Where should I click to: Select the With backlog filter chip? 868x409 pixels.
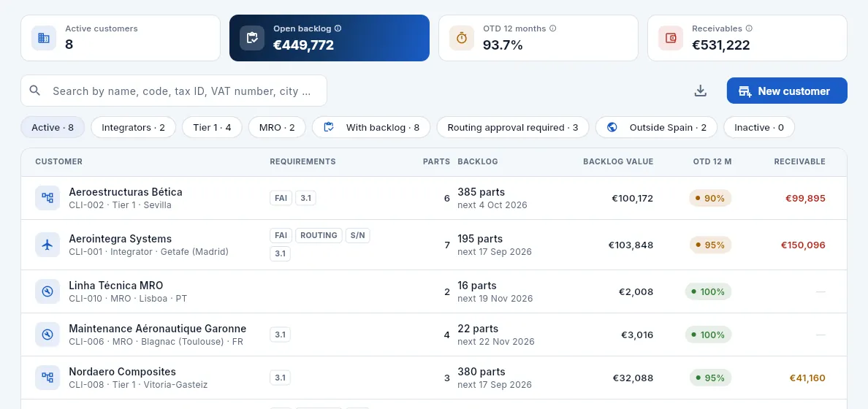point(371,127)
